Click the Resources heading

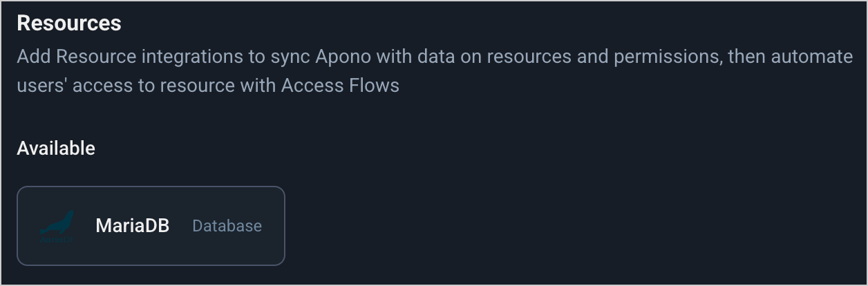pos(69,23)
